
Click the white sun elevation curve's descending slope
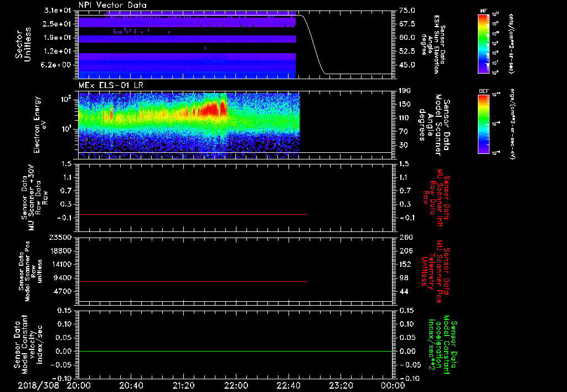click(x=313, y=44)
